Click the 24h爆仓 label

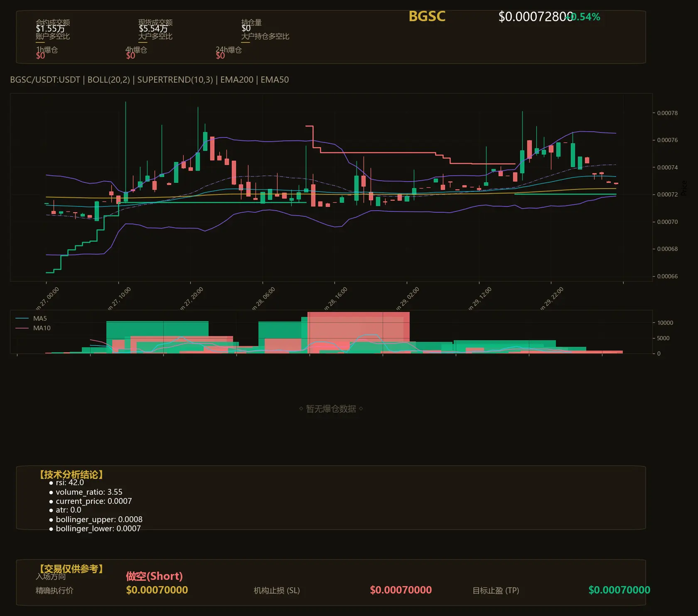pos(229,50)
